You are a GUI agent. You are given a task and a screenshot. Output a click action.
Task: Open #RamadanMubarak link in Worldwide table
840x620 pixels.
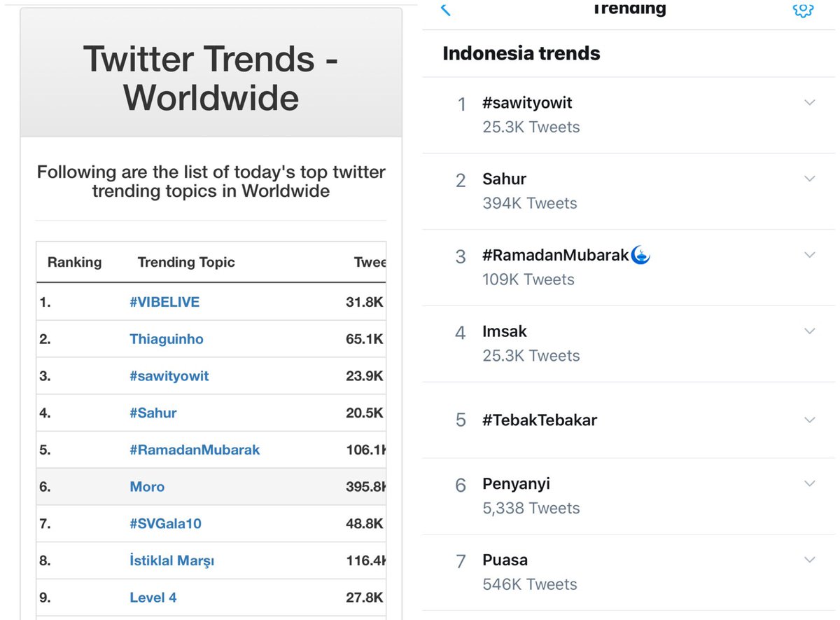(x=195, y=450)
